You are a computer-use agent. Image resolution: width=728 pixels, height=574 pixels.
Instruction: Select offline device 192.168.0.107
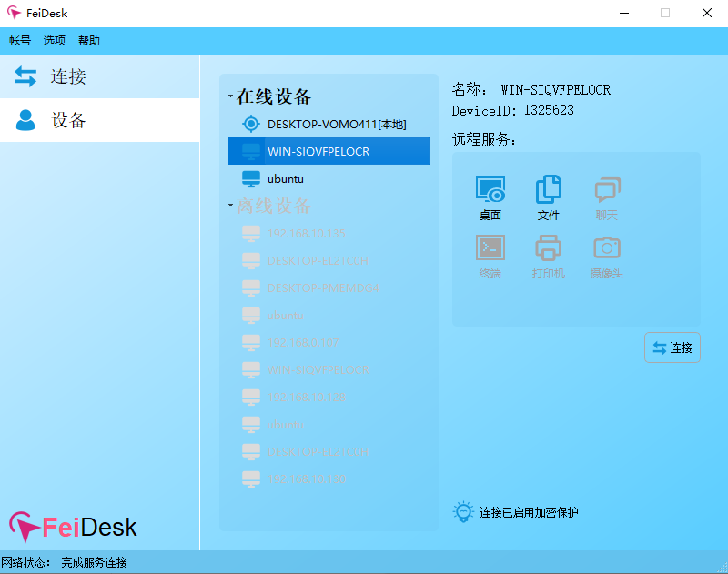329,342
